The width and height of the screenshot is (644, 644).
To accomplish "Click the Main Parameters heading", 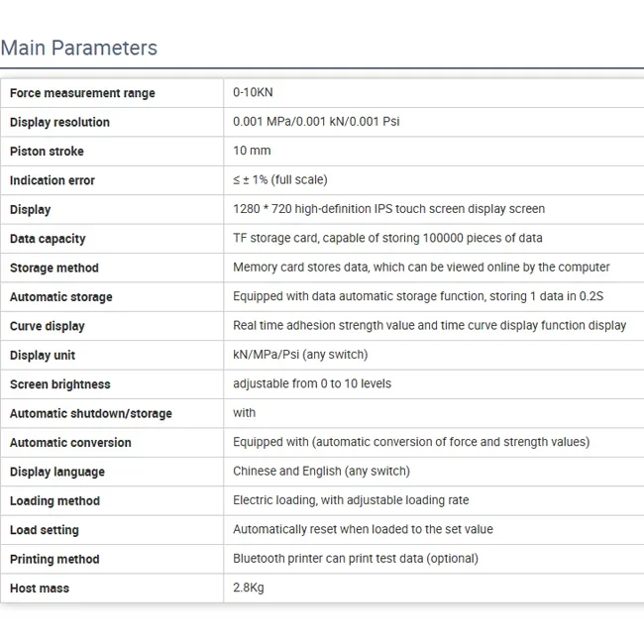I will point(79,48).
